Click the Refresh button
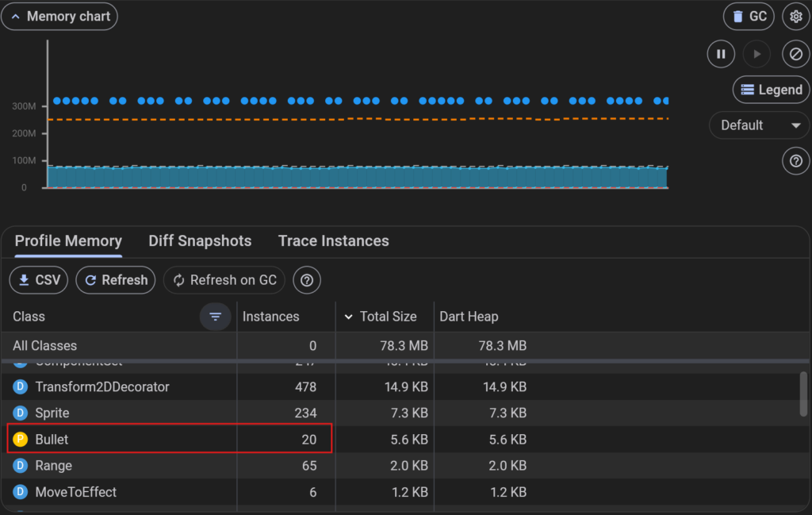The width and height of the screenshot is (812, 515). [116, 280]
